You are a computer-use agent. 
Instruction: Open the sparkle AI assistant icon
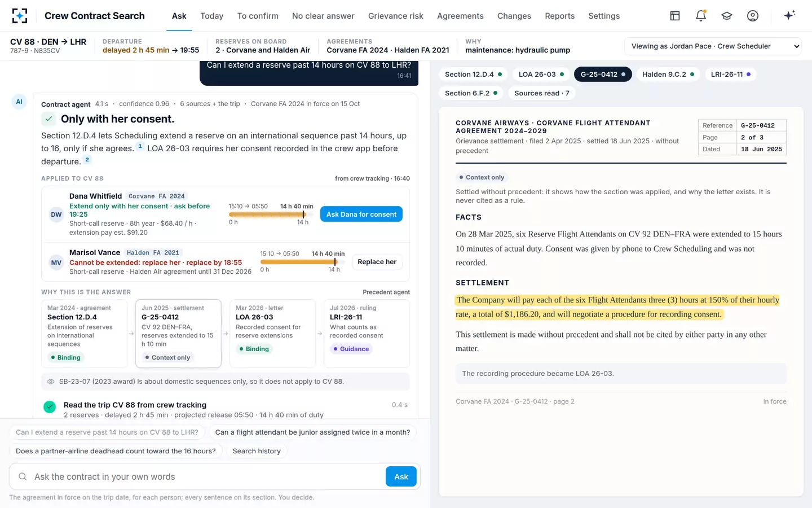pyautogui.click(x=789, y=15)
